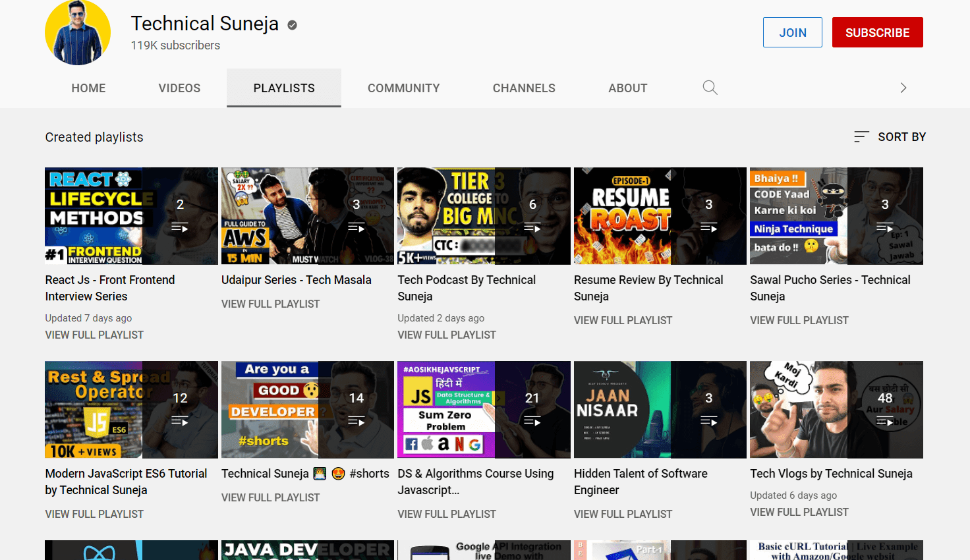Click the Technical Suneja channel avatar
Viewport: 970px width, 560px height.
pos(78,32)
